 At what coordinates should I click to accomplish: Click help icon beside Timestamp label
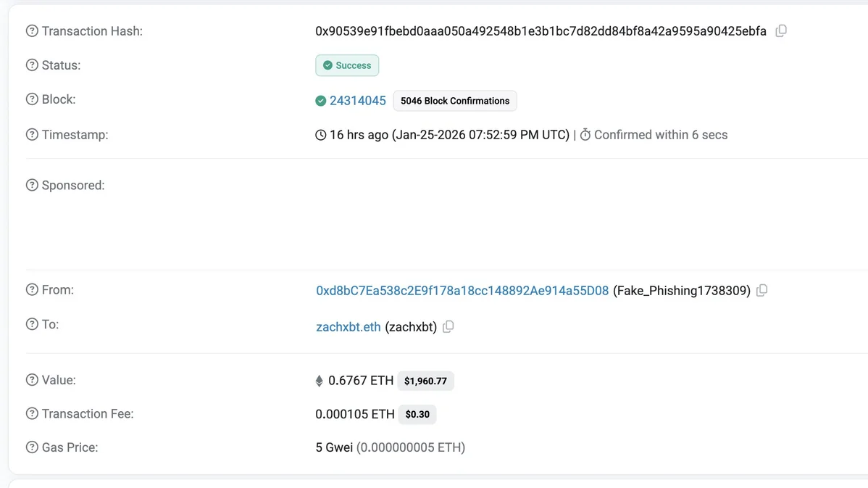click(32, 135)
